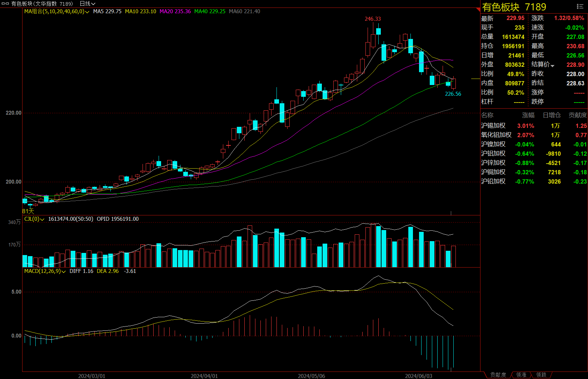Click the 220.00 price axis label
This screenshot has width=588, height=379.
(14, 113)
